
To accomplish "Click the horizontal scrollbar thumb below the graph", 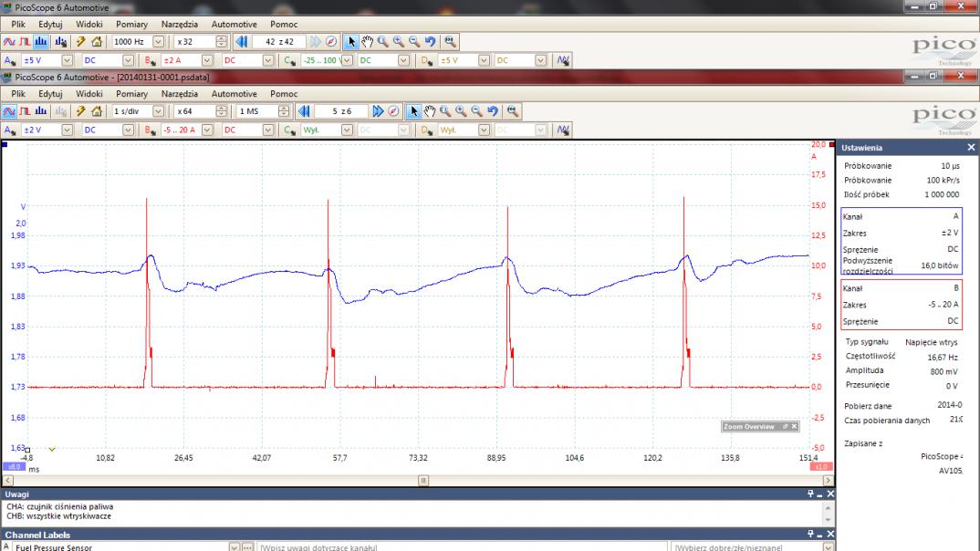I will click(x=423, y=479).
